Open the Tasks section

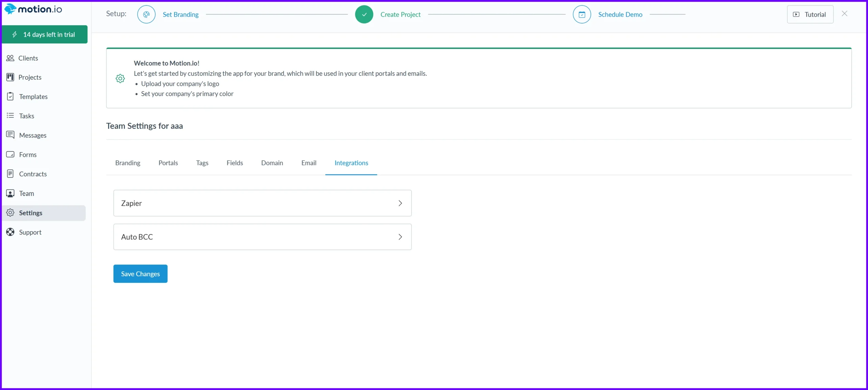point(27,116)
